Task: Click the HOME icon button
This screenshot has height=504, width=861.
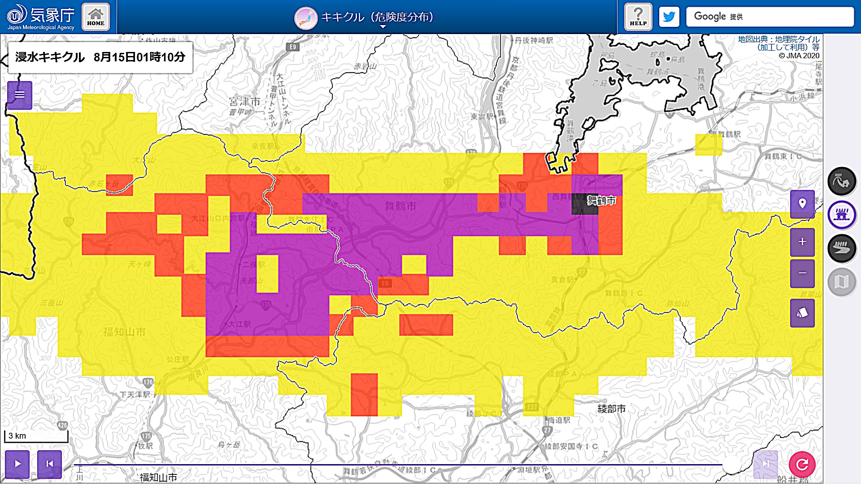Action: coord(96,17)
